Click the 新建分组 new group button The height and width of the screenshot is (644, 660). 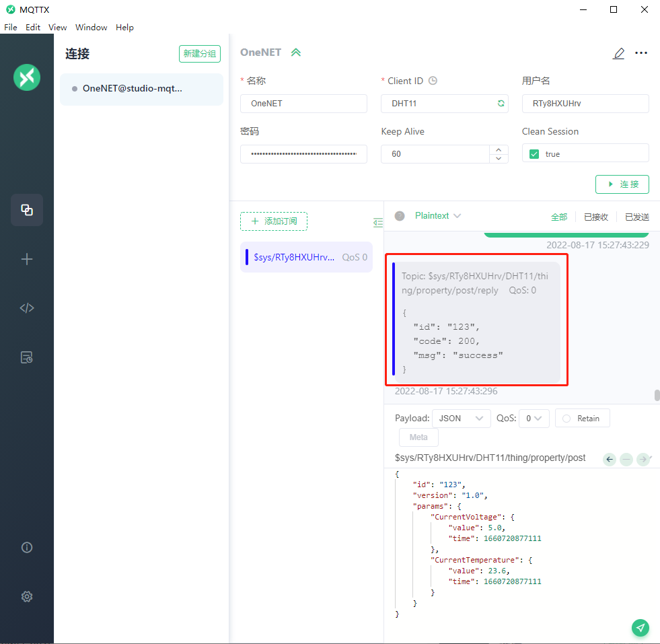tap(200, 54)
